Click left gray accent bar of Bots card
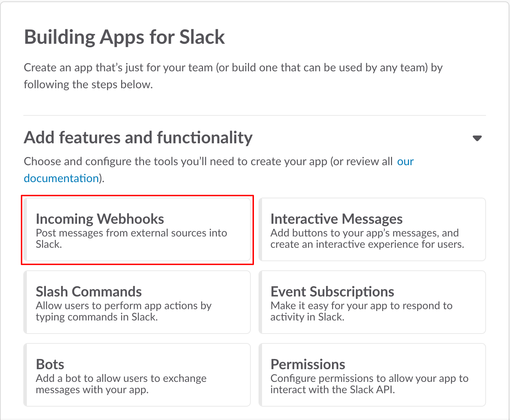 point(25,375)
